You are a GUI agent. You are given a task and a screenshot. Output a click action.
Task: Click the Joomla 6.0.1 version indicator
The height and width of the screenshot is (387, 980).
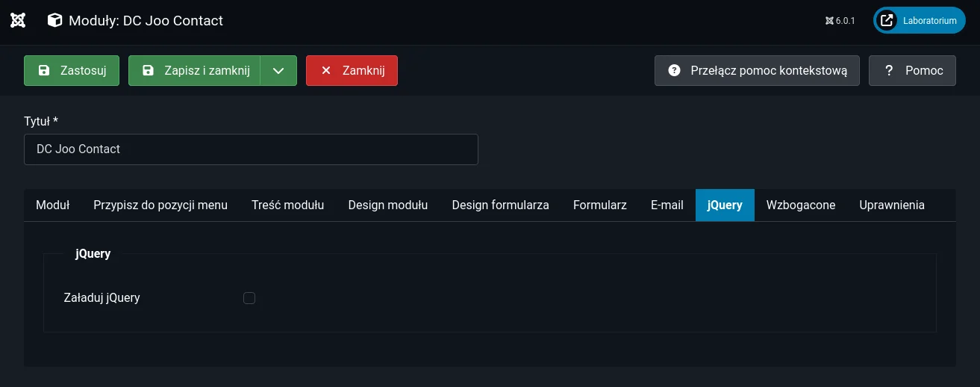[x=840, y=21]
